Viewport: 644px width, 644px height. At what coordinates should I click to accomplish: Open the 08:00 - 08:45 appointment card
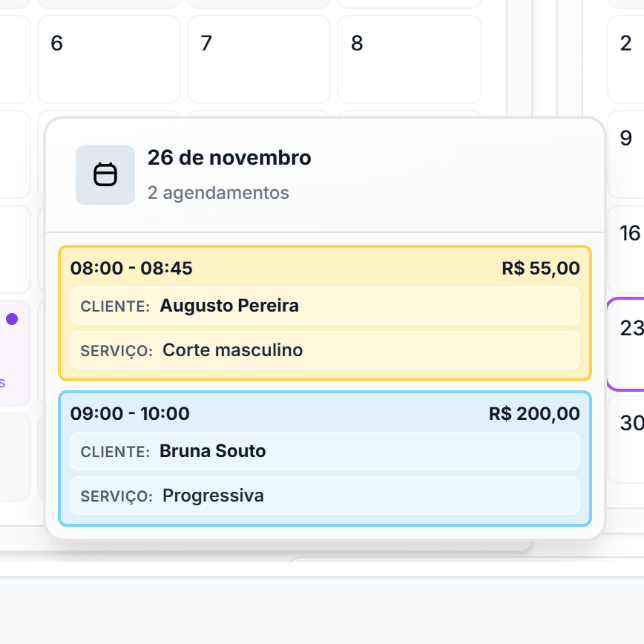click(324, 268)
